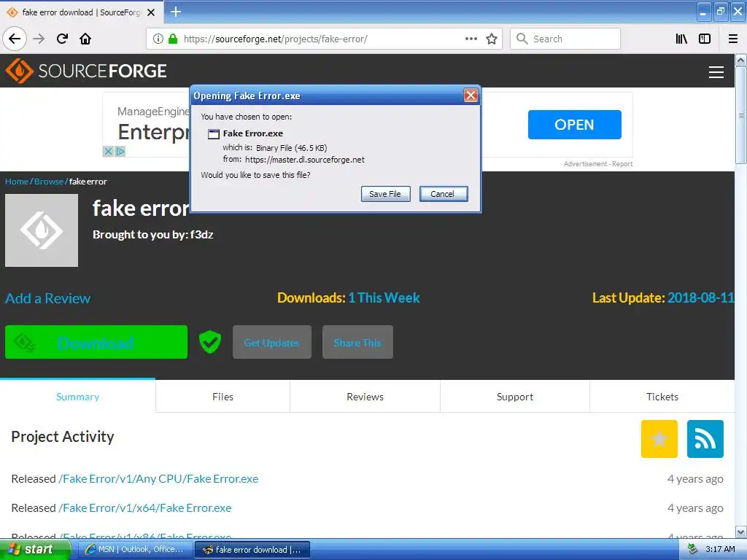Viewport: 747px width, 560px height.
Task: Click Save File in the dialog
Action: coord(385,194)
